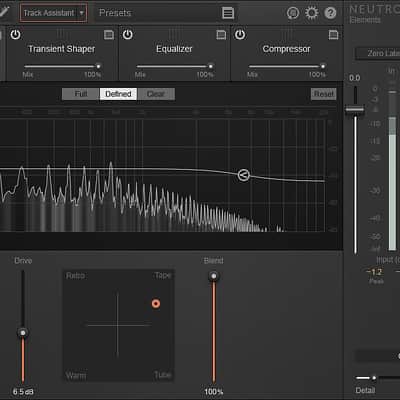
Task: Select the Full exciter mode
Action: pos(81,94)
